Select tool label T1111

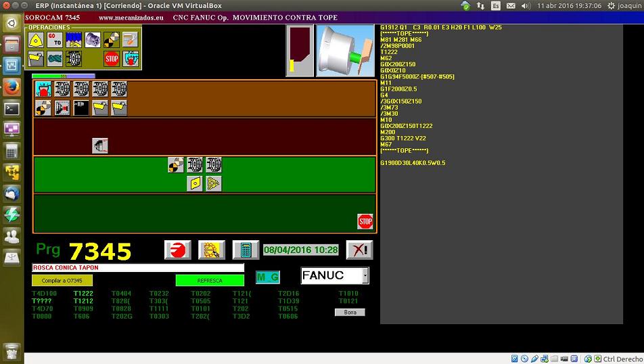click(x=159, y=309)
